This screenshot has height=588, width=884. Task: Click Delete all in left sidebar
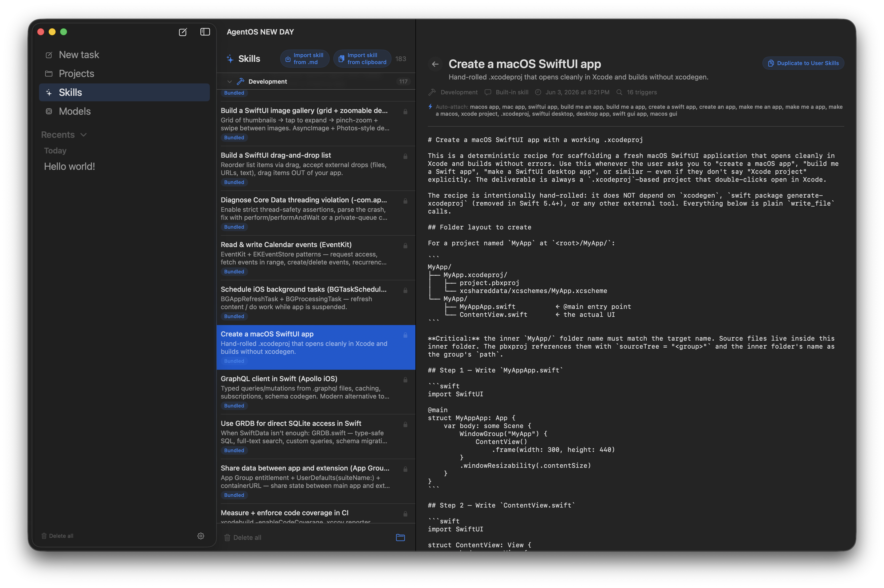click(x=57, y=536)
